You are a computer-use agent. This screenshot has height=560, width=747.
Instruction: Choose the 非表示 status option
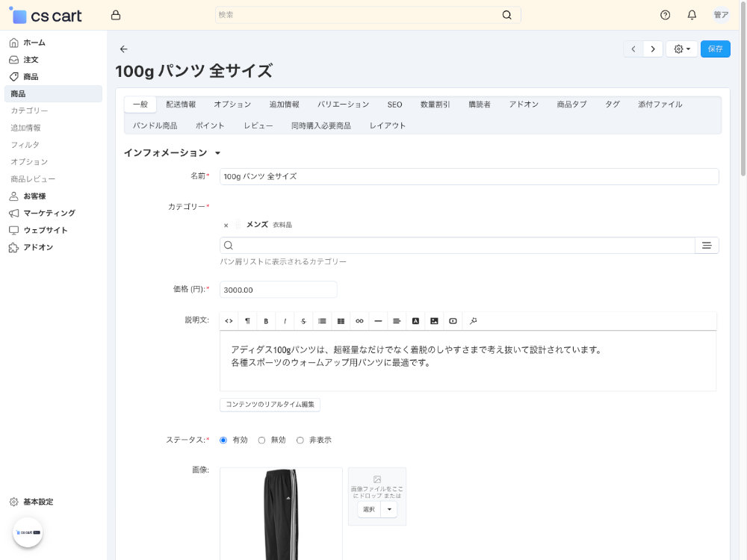(x=300, y=440)
